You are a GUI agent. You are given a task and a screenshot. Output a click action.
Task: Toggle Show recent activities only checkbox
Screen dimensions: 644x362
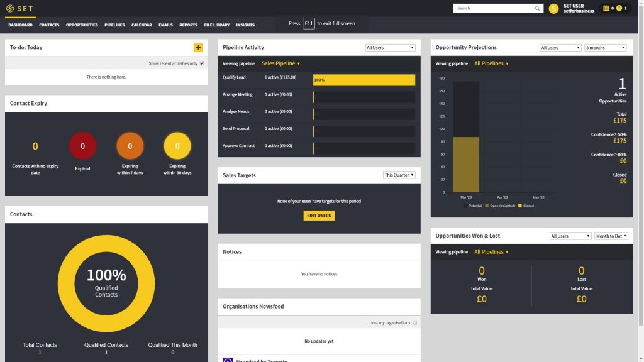[202, 63]
